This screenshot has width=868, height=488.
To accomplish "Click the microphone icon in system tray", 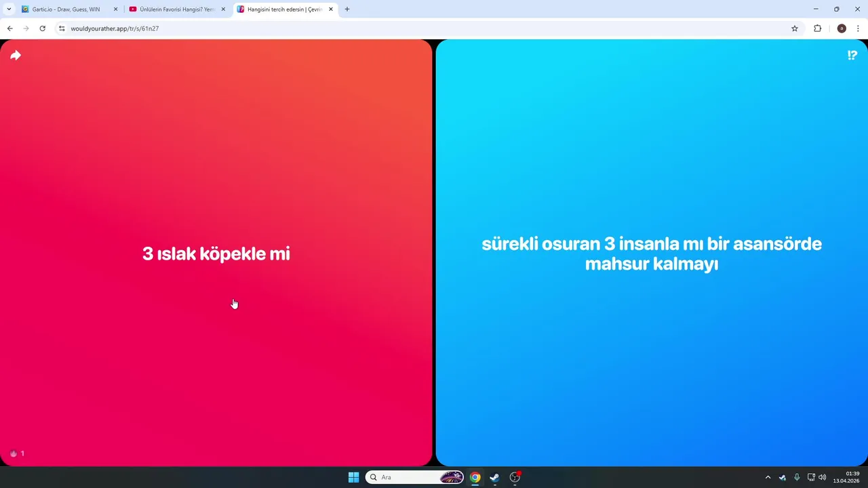I will point(797,477).
